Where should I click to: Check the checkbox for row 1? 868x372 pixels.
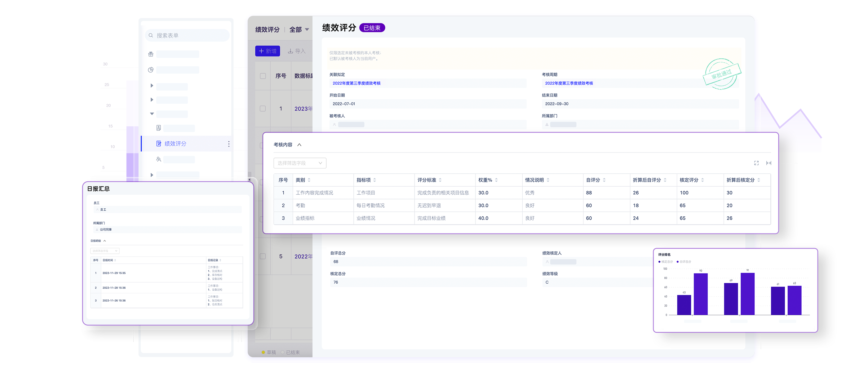click(x=263, y=108)
